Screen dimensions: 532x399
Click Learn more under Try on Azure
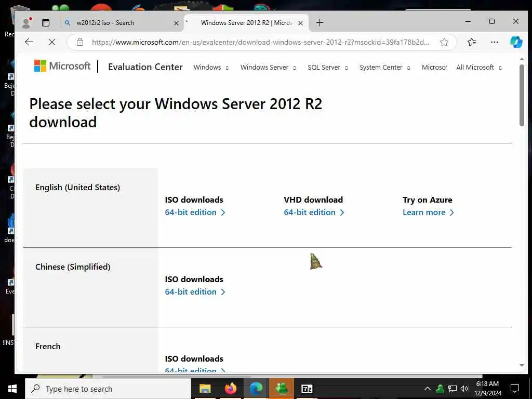click(428, 212)
